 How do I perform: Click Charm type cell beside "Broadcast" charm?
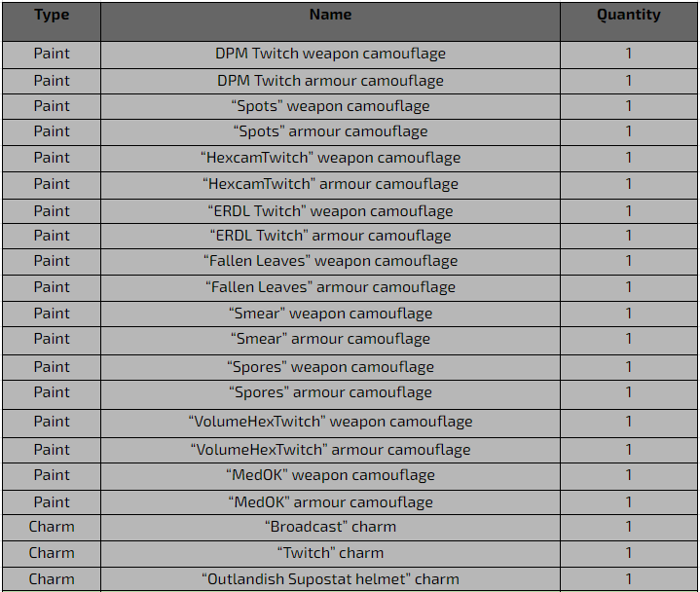click(x=52, y=527)
